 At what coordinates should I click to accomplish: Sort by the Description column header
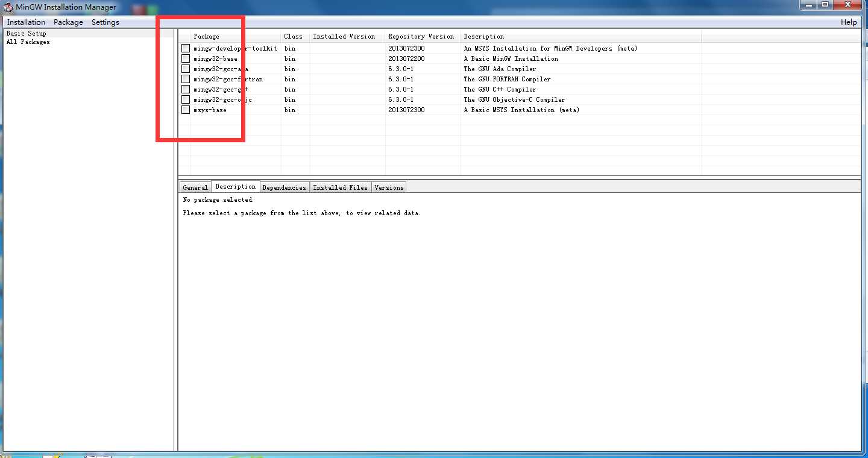pyautogui.click(x=581, y=36)
